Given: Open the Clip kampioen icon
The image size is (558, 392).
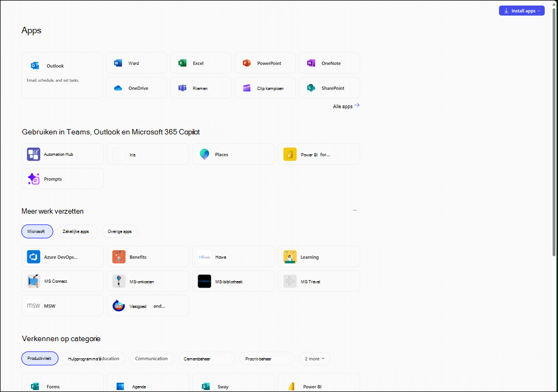Looking at the screenshot, I should click(x=247, y=88).
